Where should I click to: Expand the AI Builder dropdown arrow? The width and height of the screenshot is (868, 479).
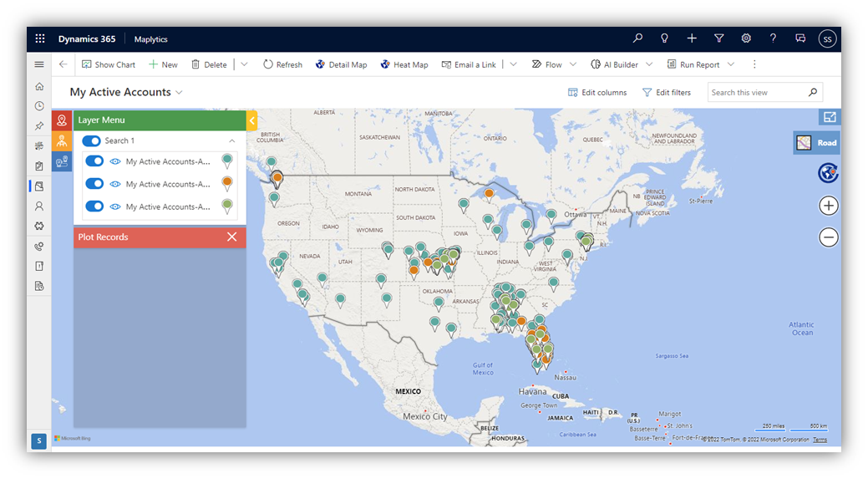(649, 64)
